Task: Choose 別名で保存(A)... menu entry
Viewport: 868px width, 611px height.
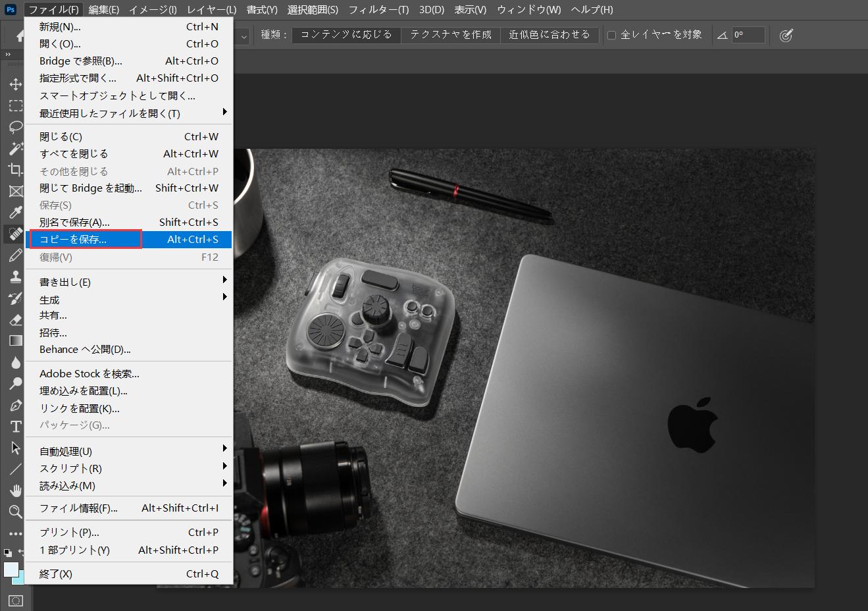Action: [x=129, y=223]
